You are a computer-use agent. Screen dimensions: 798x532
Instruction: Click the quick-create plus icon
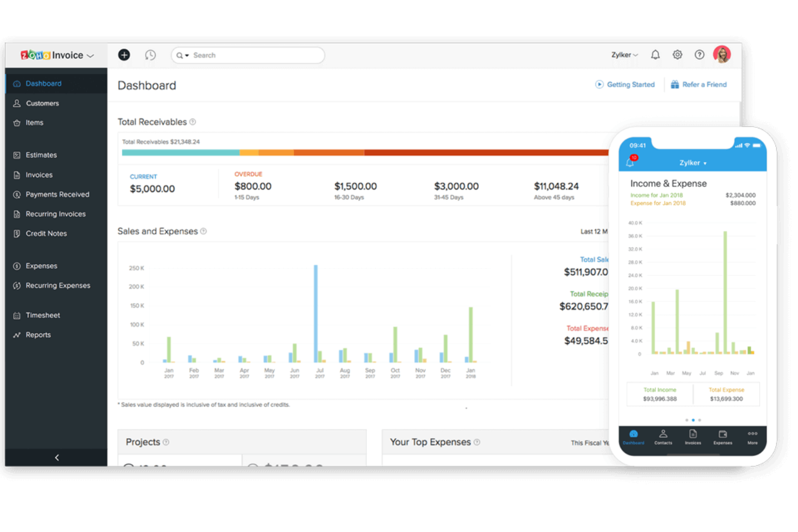click(124, 55)
